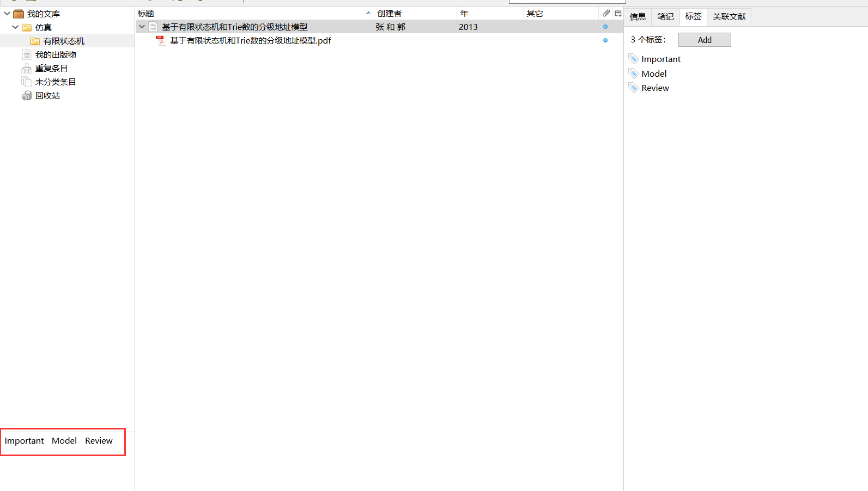Collapse the 仿真 collection folder

click(x=15, y=27)
